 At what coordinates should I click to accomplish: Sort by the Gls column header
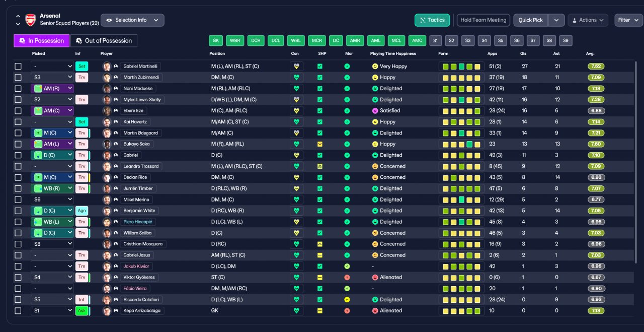[523, 53]
